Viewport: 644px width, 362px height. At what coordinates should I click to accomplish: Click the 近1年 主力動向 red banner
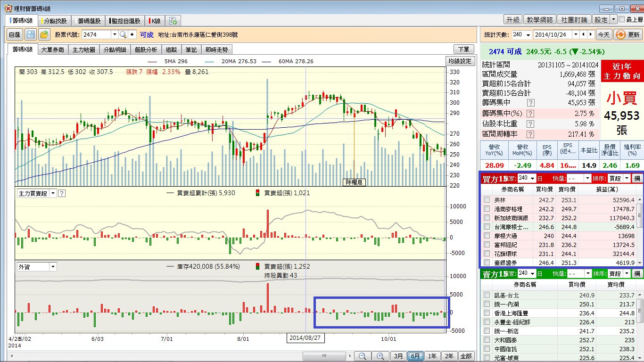point(621,71)
